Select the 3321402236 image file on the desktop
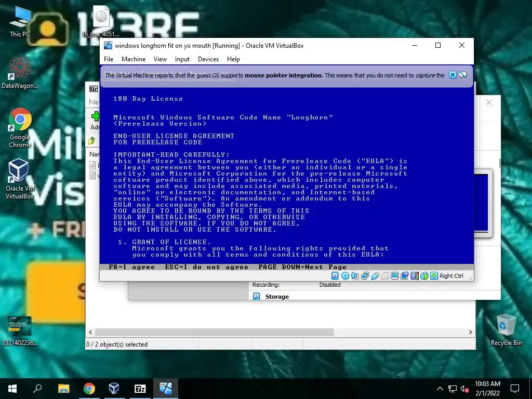The width and height of the screenshot is (532, 399). point(20,331)
